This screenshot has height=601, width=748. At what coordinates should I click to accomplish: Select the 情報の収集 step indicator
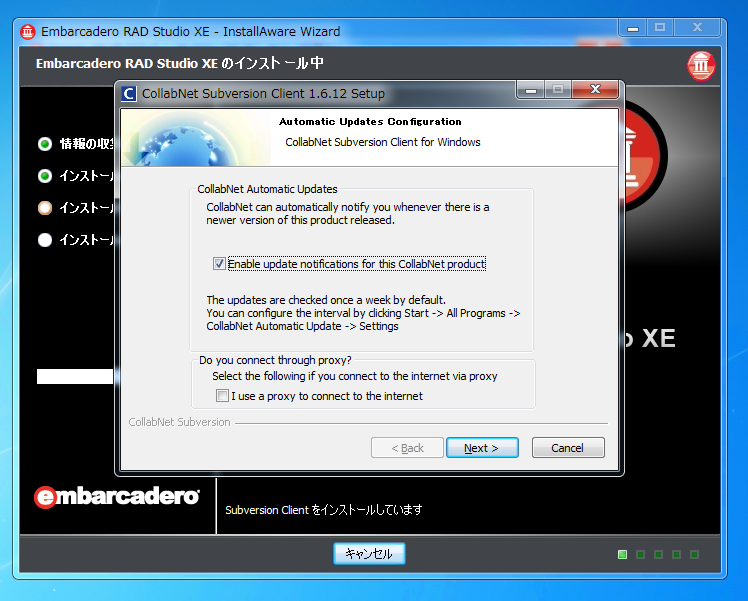click(45, 144)
